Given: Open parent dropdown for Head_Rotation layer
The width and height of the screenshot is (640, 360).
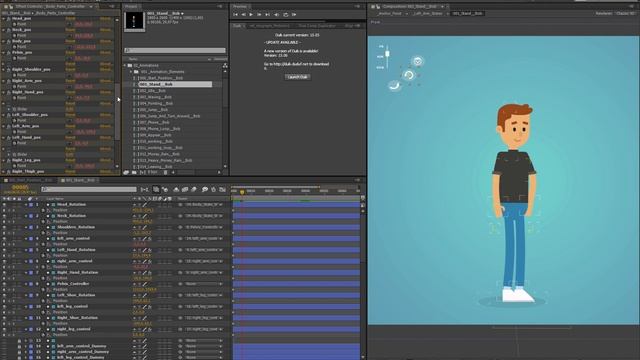Looking at the screenshot, I should (203, 204).
